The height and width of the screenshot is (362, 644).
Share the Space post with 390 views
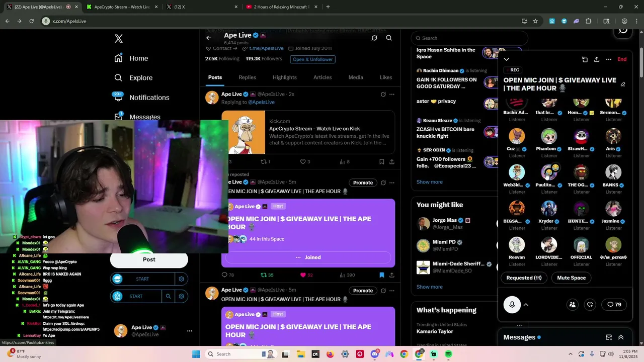pyautogui.click(x=392, y=275)
